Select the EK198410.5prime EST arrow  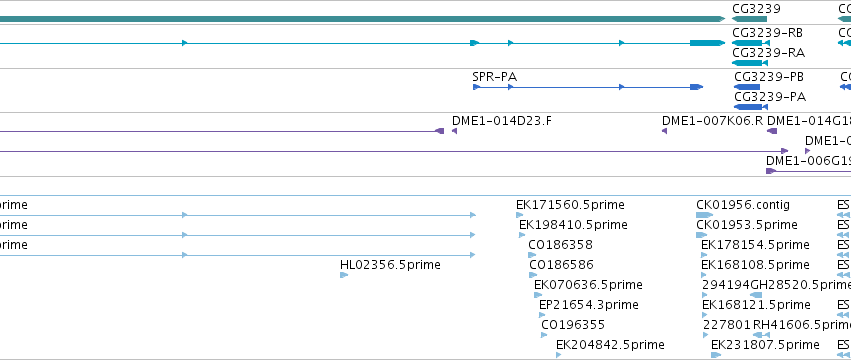click(x=522, y=235)
